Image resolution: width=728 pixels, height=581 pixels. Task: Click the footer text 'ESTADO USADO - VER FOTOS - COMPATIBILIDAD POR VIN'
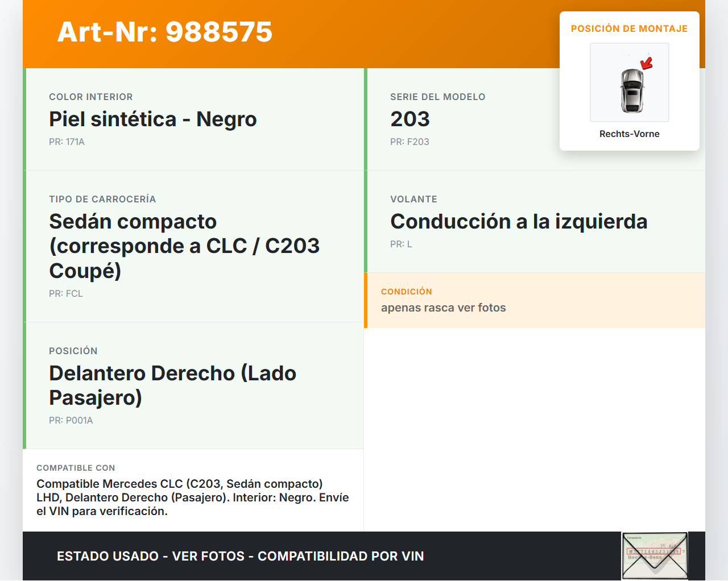pos(241,556)
